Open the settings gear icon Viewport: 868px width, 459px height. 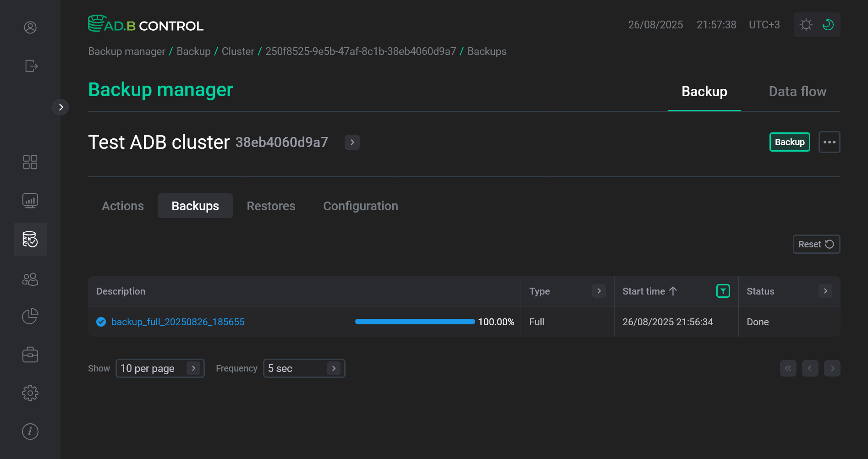pyautogui.click(x=30, y=393)
